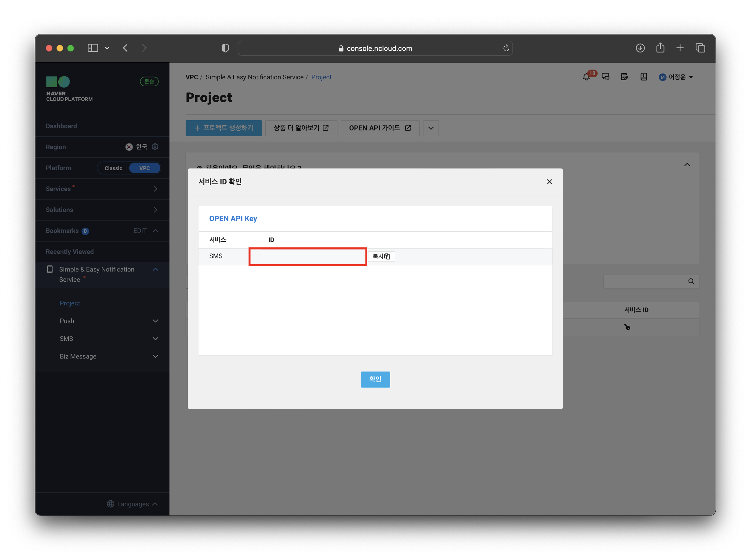The height and width of the screenshot is (554, 756).
Task: Select the VPC platform toggle
Action: [145, 168]
